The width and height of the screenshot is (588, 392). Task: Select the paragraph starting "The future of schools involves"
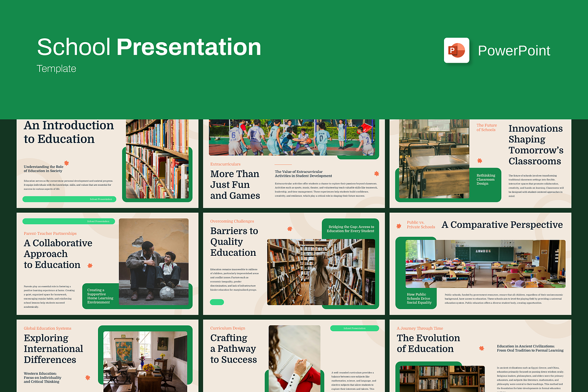click(x=536, y=186)
